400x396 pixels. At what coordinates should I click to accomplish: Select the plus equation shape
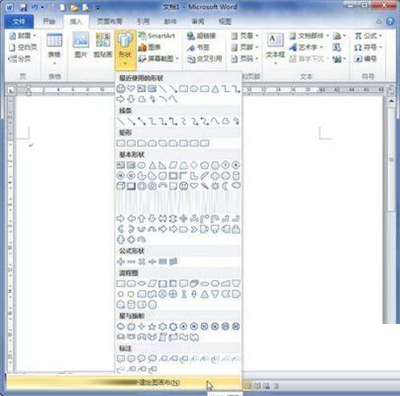pos(121,262)
